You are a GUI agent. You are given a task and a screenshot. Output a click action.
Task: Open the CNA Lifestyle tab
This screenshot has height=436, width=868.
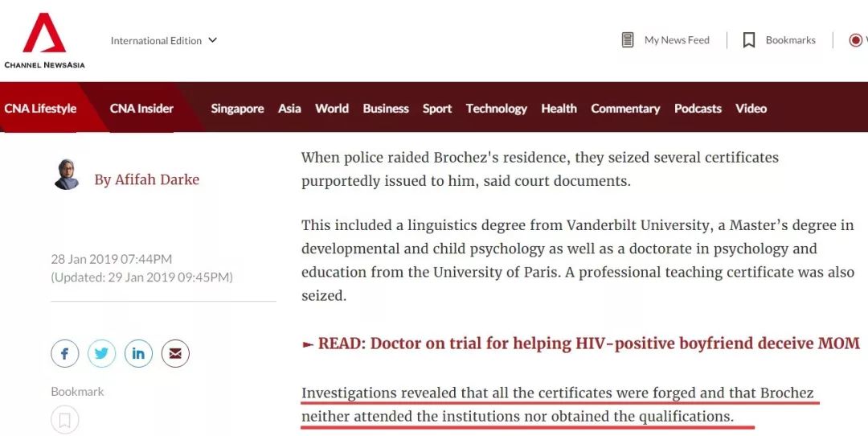tap(40, 109)
